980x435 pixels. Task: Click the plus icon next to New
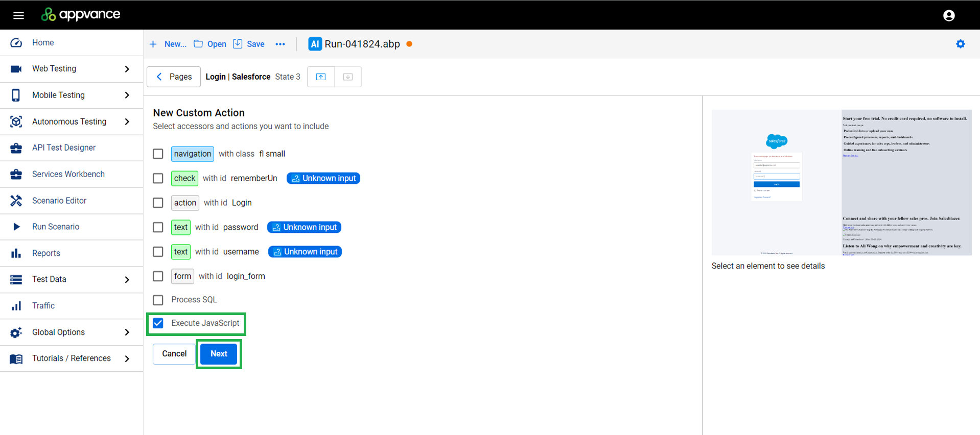pyautogui.click(x=153, y=44)
